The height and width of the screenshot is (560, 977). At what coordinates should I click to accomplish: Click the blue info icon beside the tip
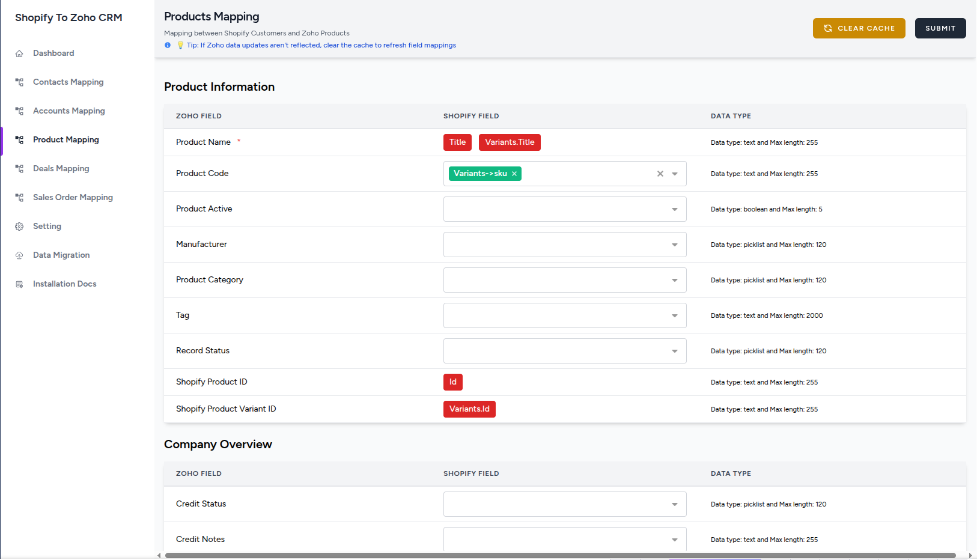[168, 45]
